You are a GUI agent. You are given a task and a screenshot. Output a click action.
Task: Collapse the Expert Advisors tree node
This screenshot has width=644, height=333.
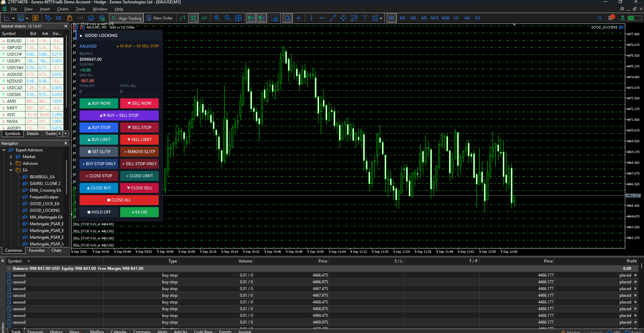[x=4, y=150]
